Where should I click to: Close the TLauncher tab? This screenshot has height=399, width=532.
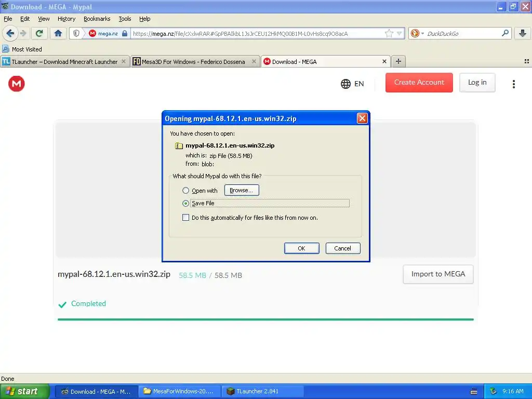coord(124,61)
